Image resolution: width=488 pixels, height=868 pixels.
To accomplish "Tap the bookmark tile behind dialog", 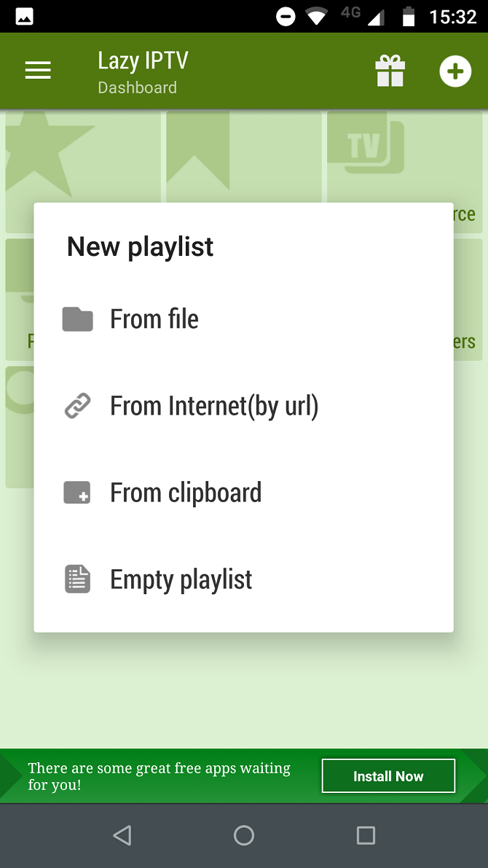I will 198,153.
